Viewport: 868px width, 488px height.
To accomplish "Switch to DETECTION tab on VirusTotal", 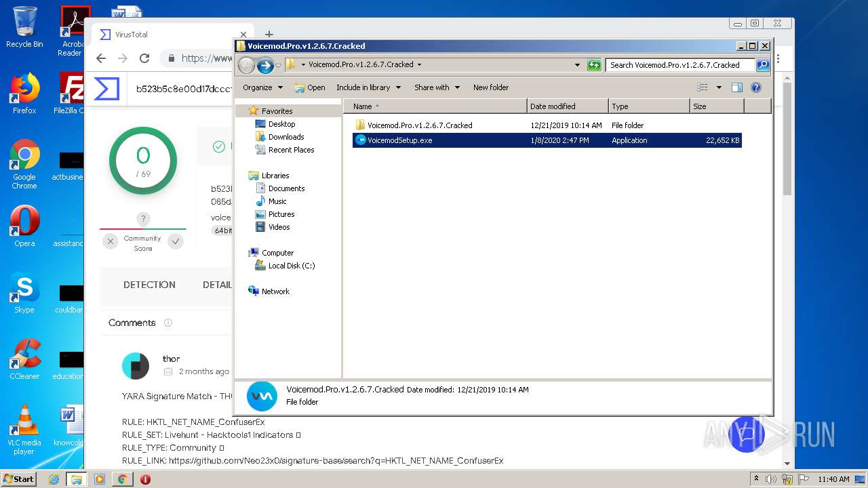I will pos(149,285).
